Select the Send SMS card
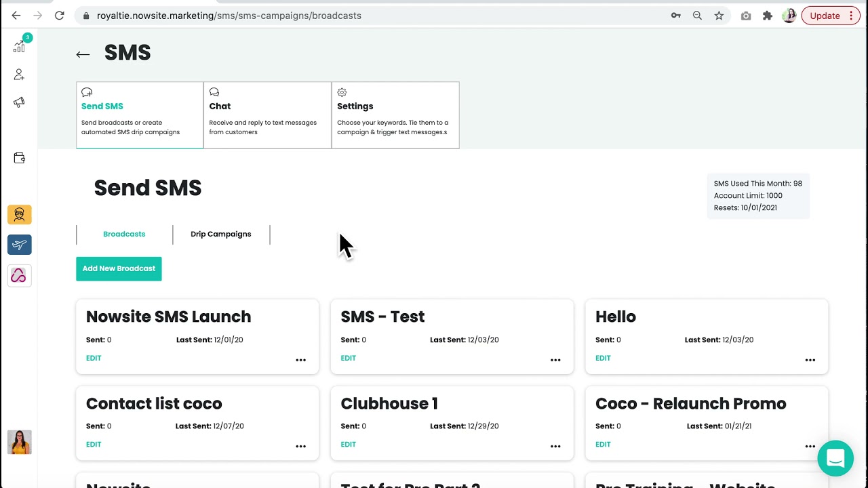 tap(140, 115)
